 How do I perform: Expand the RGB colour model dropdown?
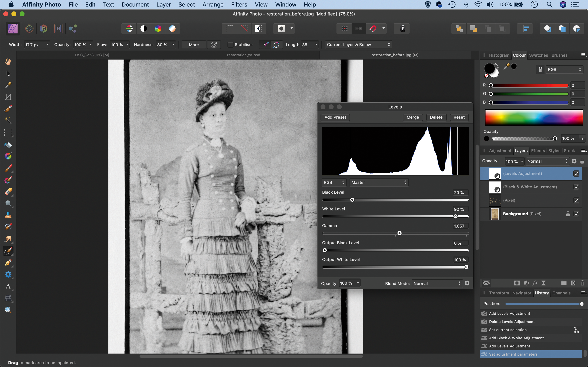tap(564, 69)
